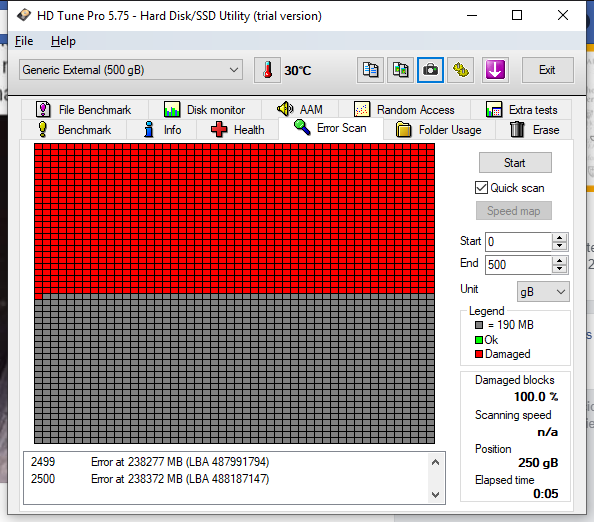Click the thermometer temperature icon
Image resolution: width=594 pixels, height=522 pixels.
[x=267, y=70]
